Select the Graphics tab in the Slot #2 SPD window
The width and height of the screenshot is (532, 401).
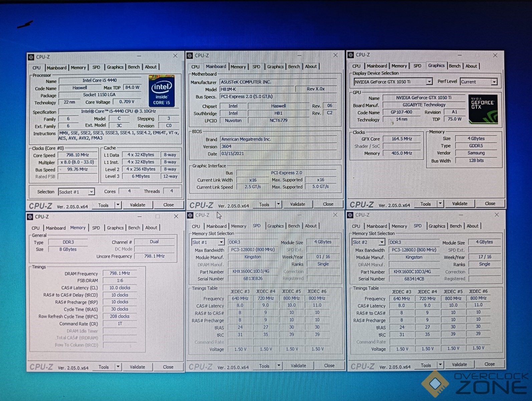(437, 226)
